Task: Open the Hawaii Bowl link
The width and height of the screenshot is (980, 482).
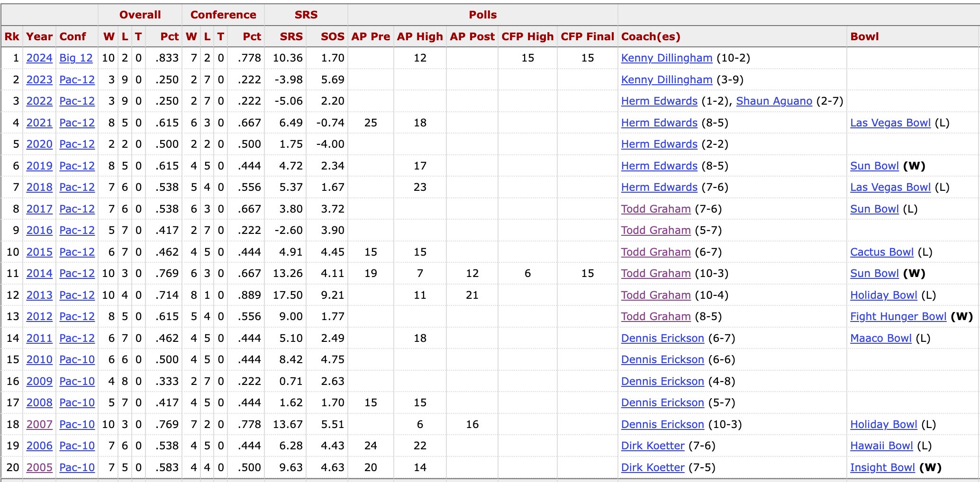Action: coord(881,446)
